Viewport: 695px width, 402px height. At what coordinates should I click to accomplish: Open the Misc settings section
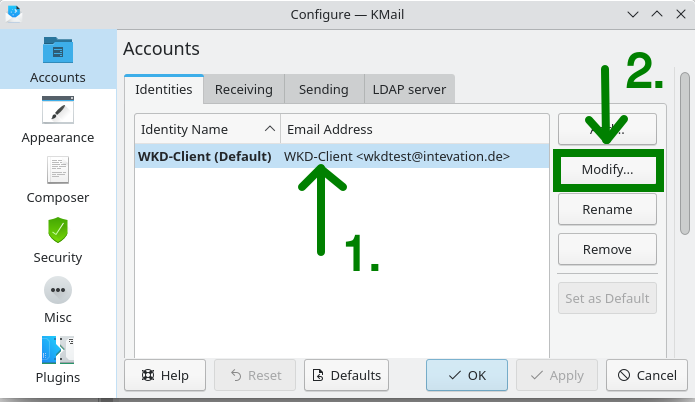pyautogui.click(x=58, y=300)
